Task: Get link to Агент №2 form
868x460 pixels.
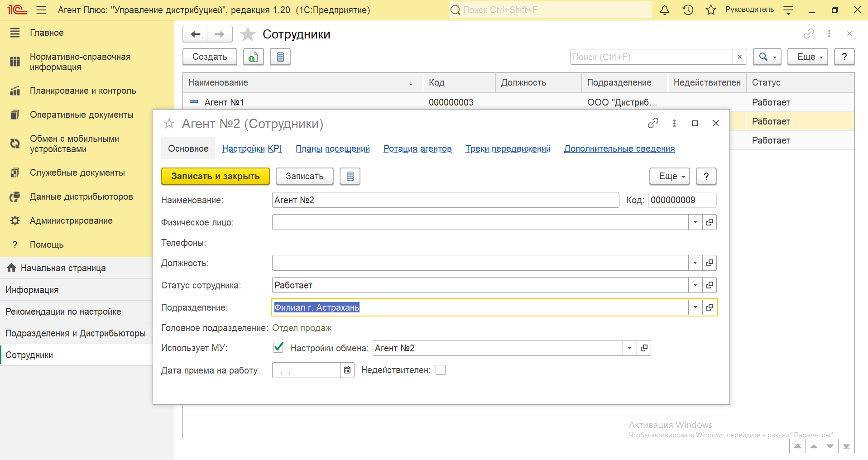Action: tap(653, 123)
